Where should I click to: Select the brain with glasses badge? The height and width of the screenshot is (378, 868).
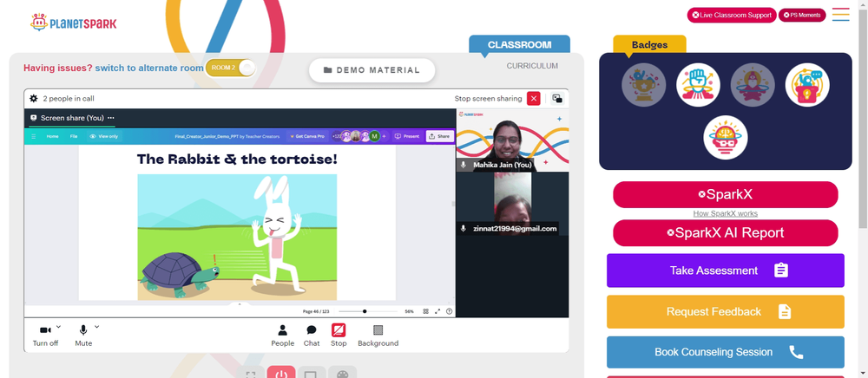click(x=725, y=138)
